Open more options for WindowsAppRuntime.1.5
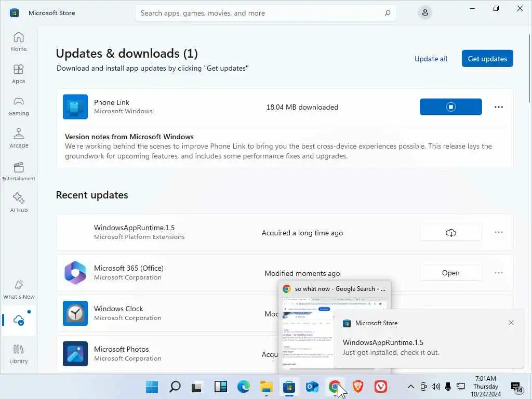The height and width of the screenshot is (399, 532). point(498,232)
